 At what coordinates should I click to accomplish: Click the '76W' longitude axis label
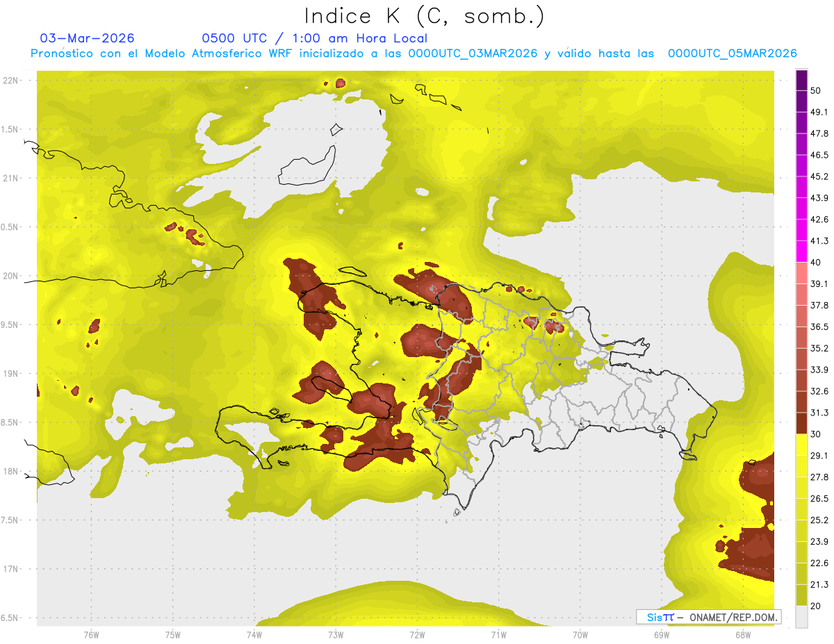[x=91, y=634]
